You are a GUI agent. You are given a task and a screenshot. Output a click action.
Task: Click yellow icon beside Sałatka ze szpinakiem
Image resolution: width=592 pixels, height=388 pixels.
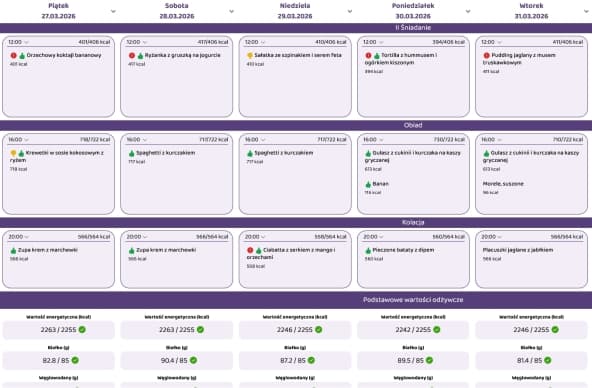pos(250,55)
